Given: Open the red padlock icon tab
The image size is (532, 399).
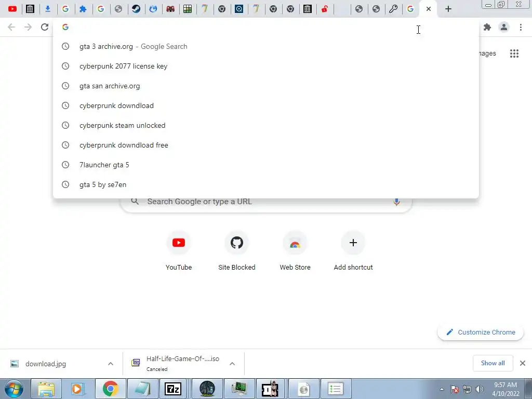Looking at the screenshot, I should coord(325,9).
